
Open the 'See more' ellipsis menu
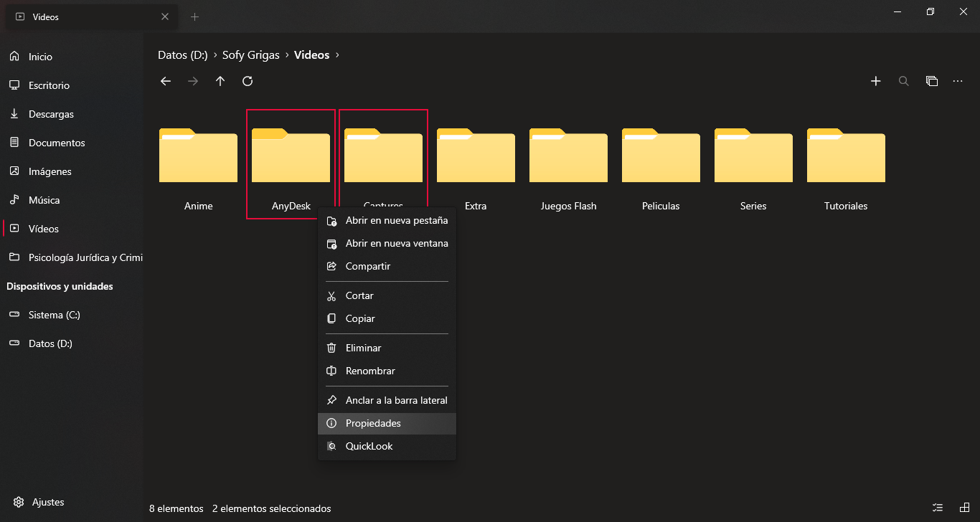point(957,81)
